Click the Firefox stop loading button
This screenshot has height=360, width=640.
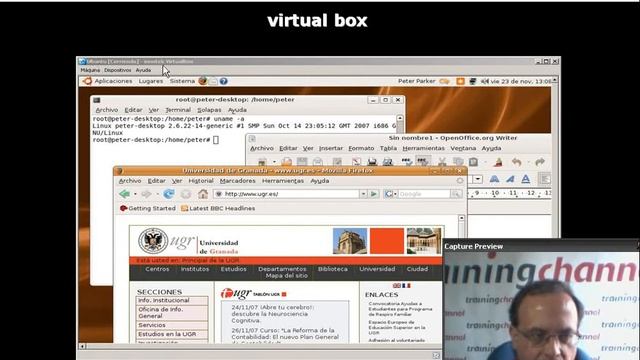click(186, 194)
